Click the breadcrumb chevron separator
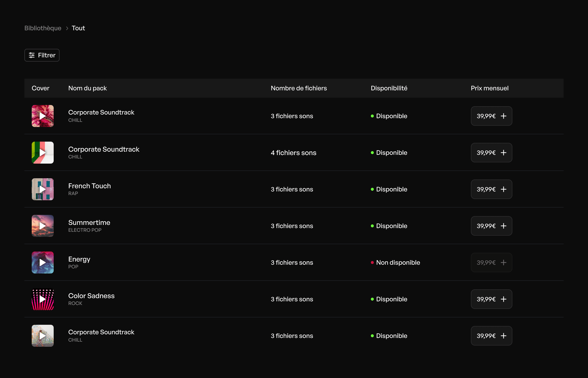 tap(67, 28)
